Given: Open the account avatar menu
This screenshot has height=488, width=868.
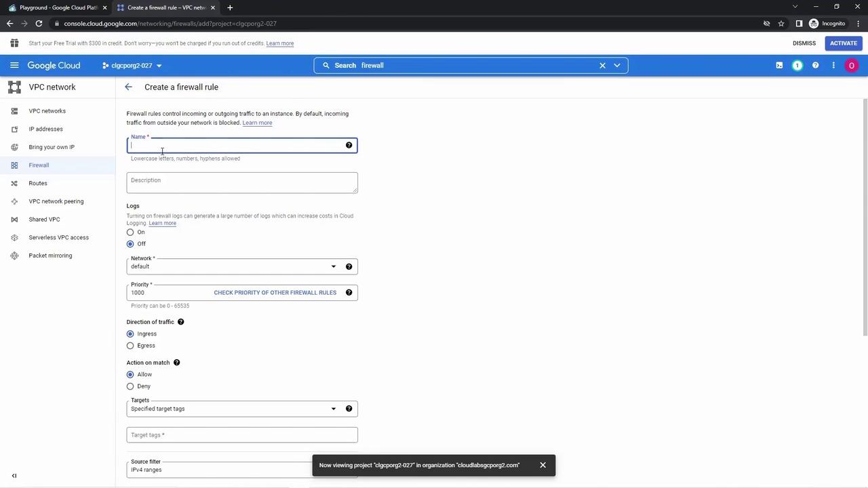Looking at the screenshot, I should click(x=852, y=66).
